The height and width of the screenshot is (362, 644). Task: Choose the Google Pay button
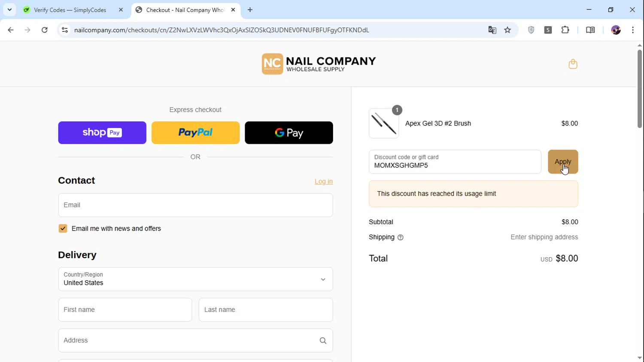point(289,133)
